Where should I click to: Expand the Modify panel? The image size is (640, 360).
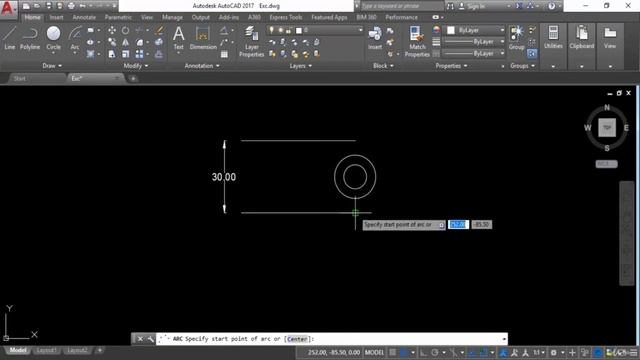[x=136, y=66]
